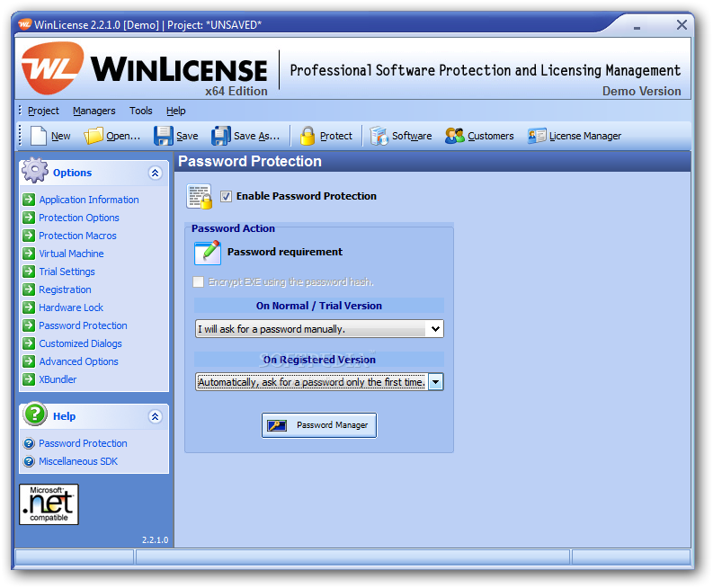Open License Manager card icon

coord(537,136)
